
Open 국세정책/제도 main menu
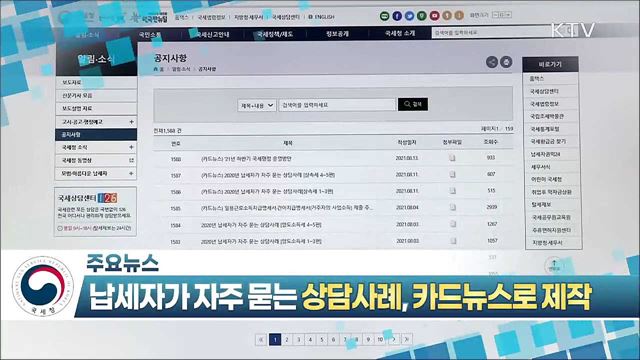point(275,34)
